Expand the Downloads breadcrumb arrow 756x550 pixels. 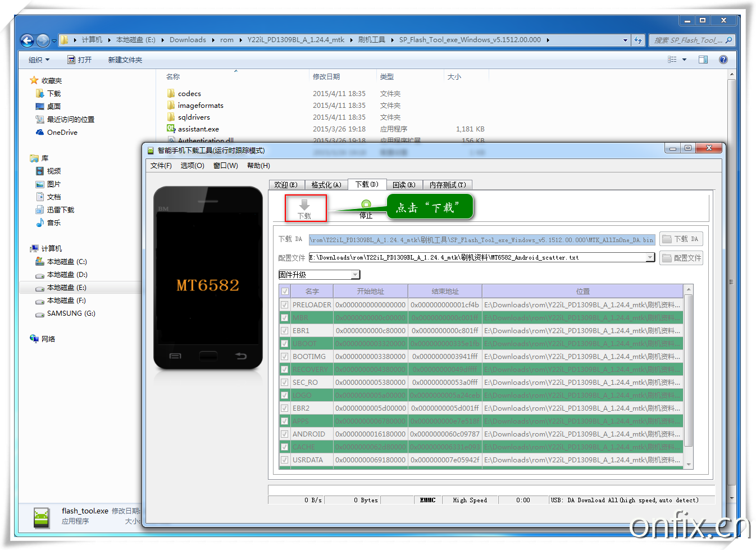(213, 40)
